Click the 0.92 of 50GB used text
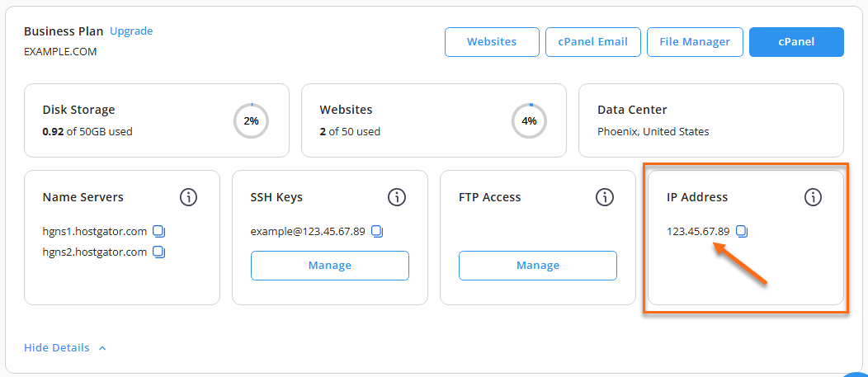The width and height of the screenshot is (868, 377). (x=87, y=132)
